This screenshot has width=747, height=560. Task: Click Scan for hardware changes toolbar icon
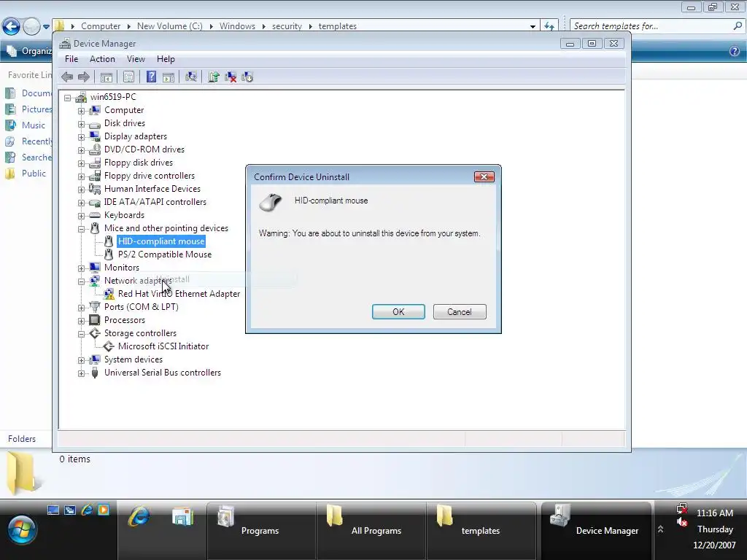191,77
